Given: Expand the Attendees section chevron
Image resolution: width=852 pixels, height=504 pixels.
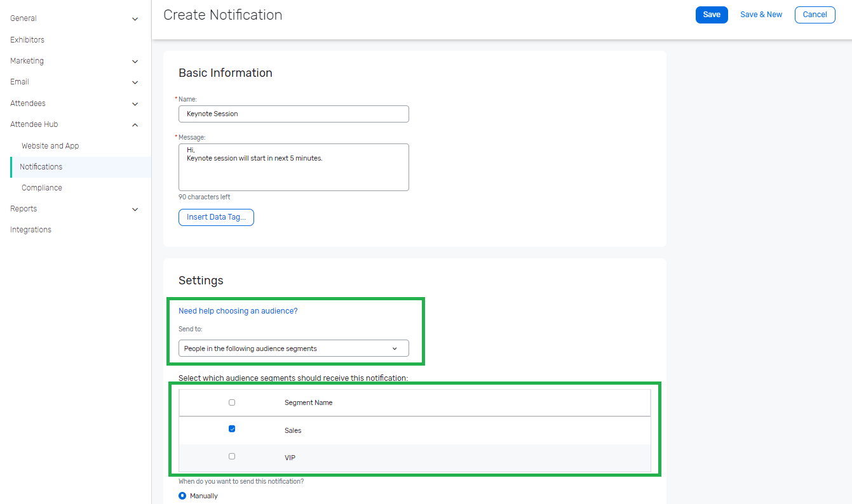Looking at the screenshot, I should pyautogui.click(x=135, y=103).
